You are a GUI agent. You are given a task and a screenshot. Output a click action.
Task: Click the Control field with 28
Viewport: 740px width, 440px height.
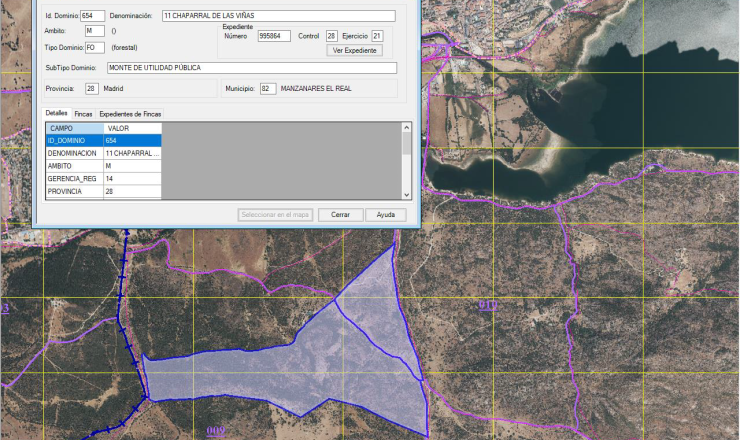click(x=331, y=36)
